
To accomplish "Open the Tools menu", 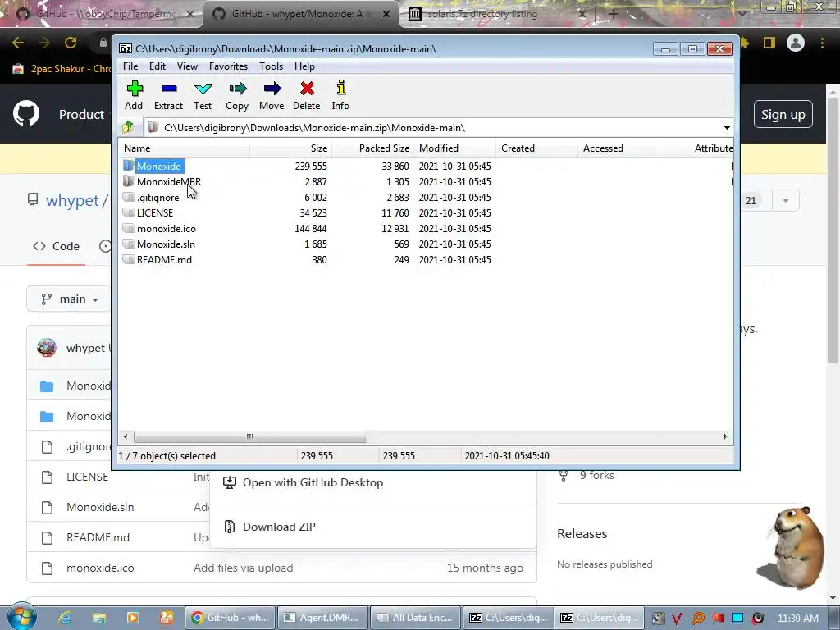I will (271, 66).
